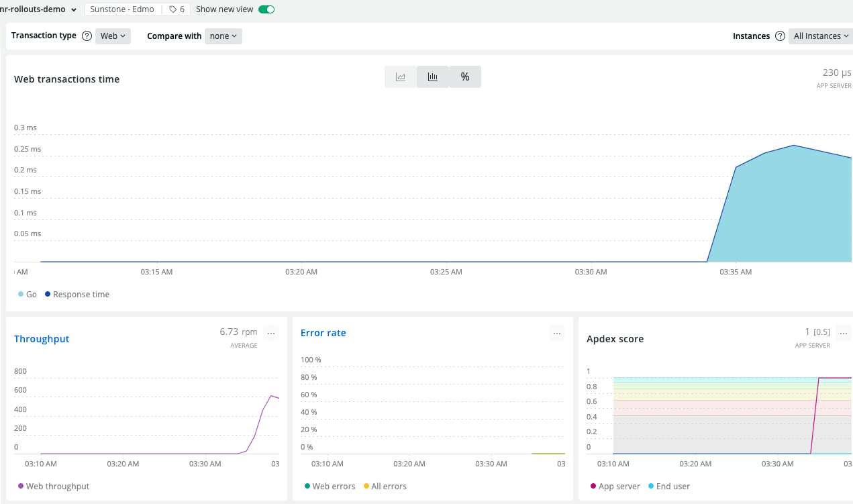Click the Web transactions time title

[x=67, y=79]
